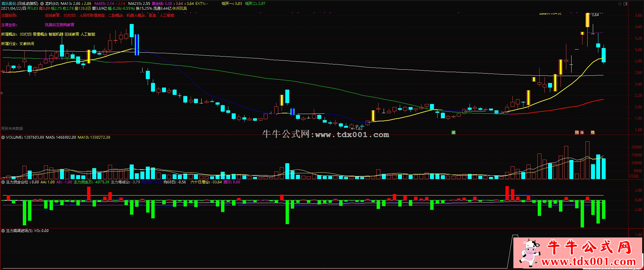Click the 减 marker below the chart

click(x=453, y=132)
